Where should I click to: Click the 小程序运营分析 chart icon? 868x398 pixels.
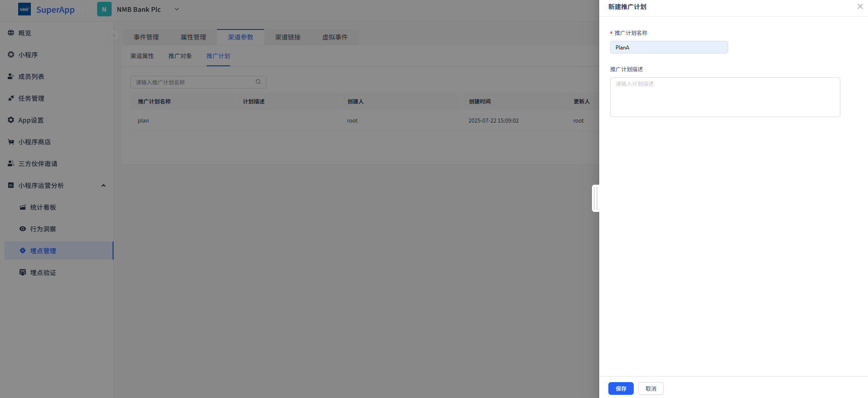(11, 185)
